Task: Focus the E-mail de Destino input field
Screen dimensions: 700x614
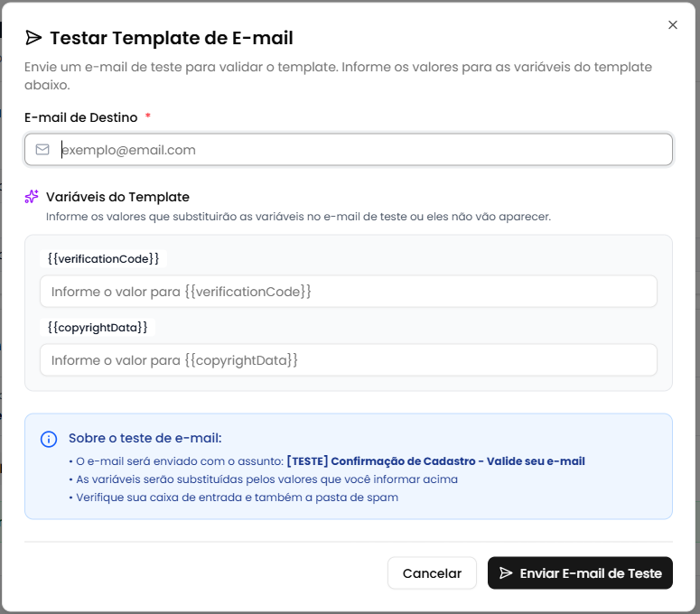Action: (x=361, y=150)
